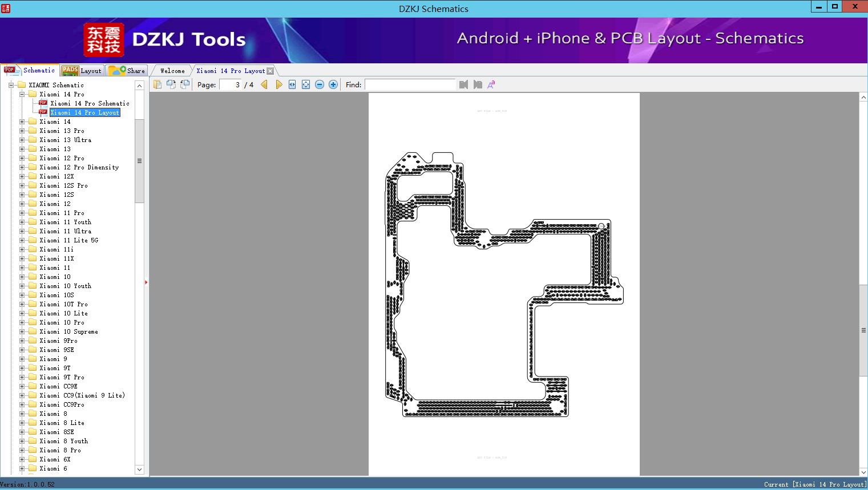Expand the Xiaomi 12X folder
Image resolution: width=868 pixels, height=490 pixels.
point(22,176)
